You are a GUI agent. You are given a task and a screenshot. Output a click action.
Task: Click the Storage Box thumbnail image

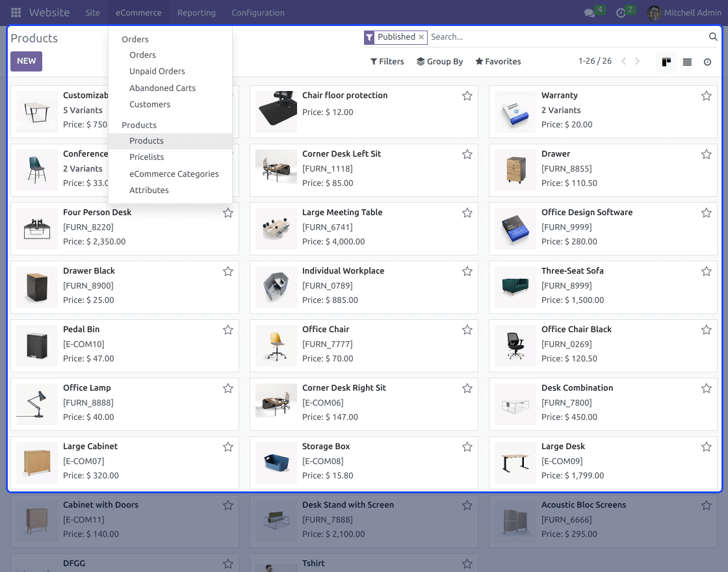[276, 463]
